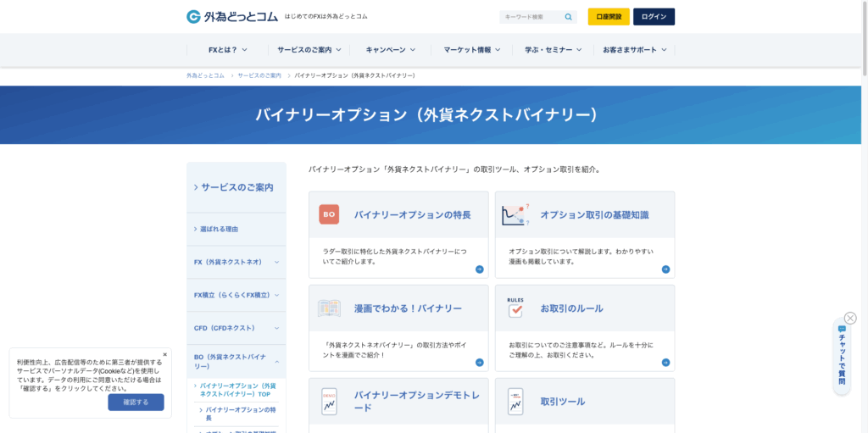Open the お客さまサポート dropdown menu
The image size is (868, 433).
[634, 50]
